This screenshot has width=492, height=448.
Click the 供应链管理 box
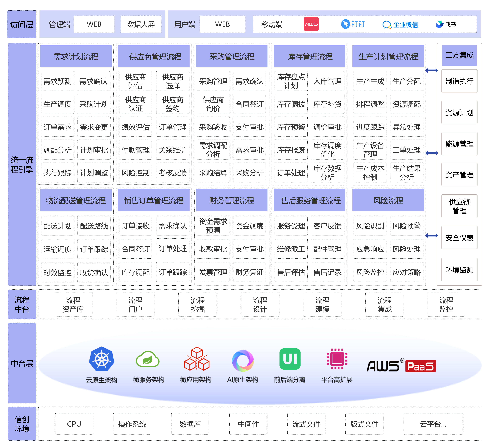click(x=459, y=206)
